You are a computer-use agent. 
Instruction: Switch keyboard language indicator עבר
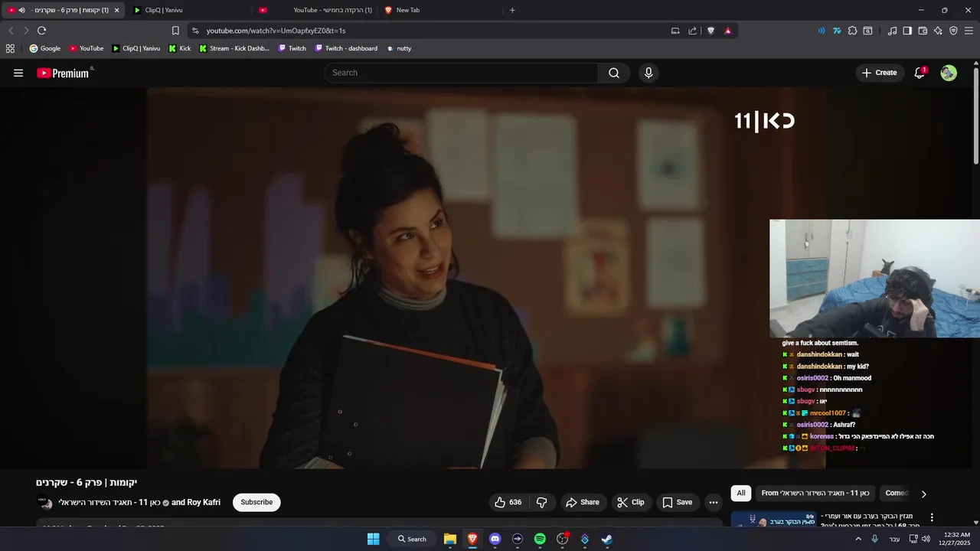click(x=894, y=539)
